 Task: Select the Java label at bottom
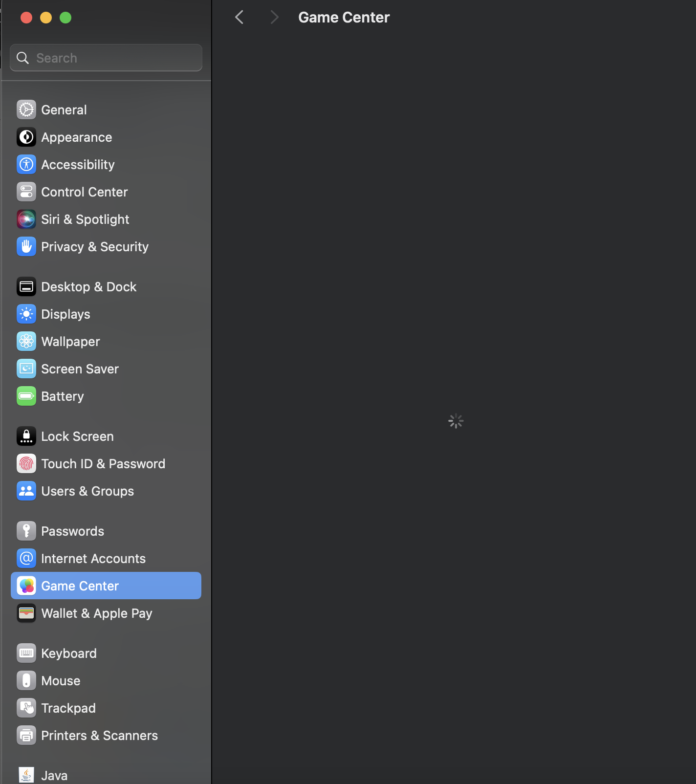tap(54, 776)
